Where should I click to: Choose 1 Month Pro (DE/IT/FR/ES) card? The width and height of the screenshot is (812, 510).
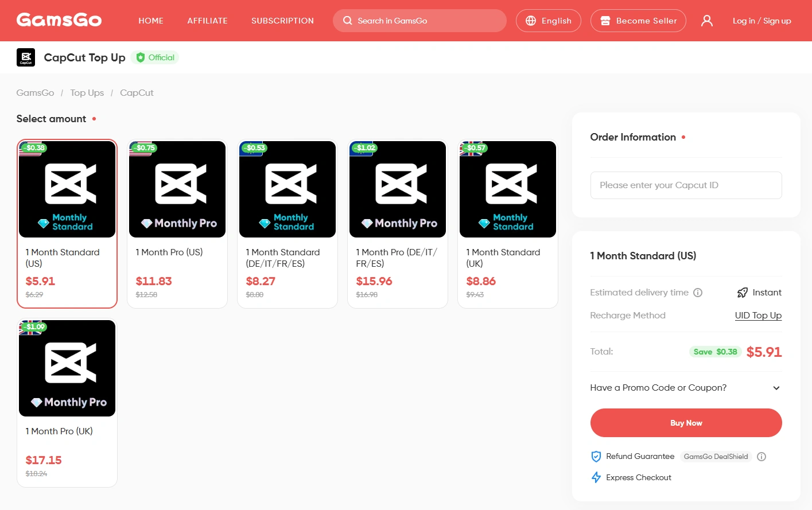[x=398, y=224]
